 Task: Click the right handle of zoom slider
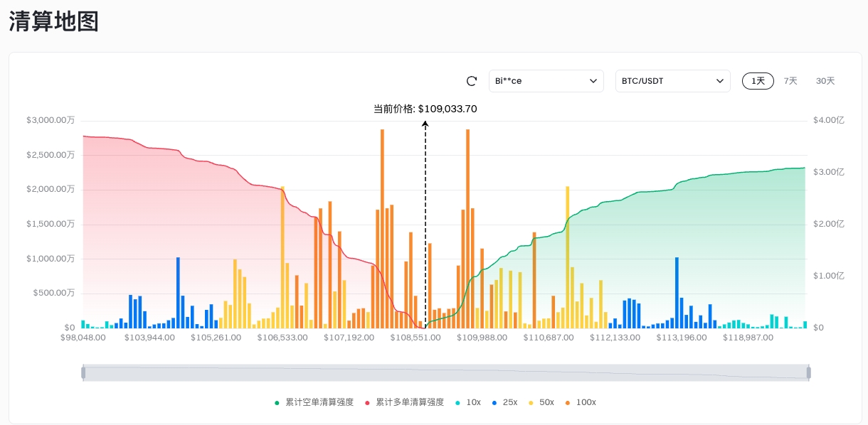[x=808, y=372]
